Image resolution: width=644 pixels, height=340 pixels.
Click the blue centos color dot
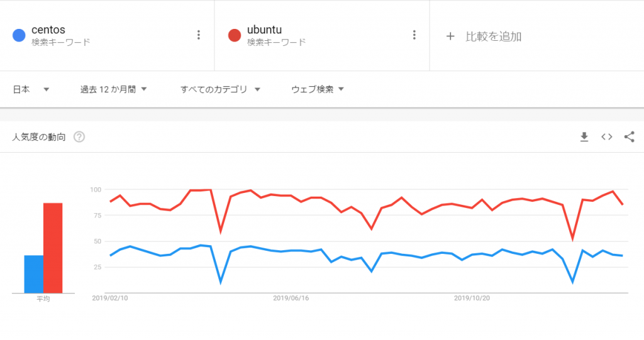click(19, 35)
